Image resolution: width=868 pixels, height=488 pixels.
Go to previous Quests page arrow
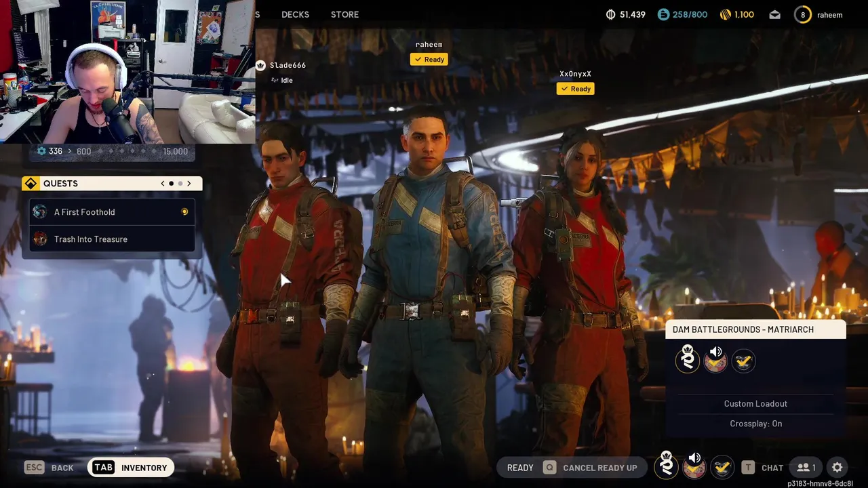(x=163, y=184)
